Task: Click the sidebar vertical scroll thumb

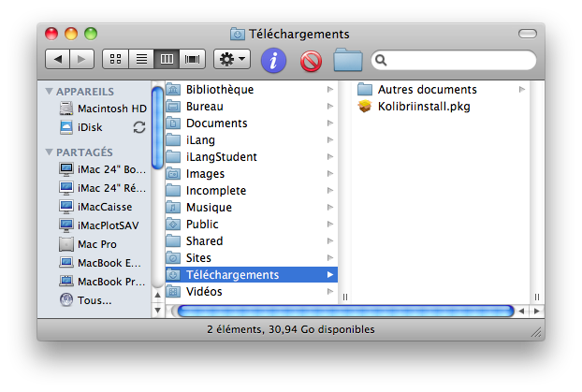Action: [x=158, y=127]
